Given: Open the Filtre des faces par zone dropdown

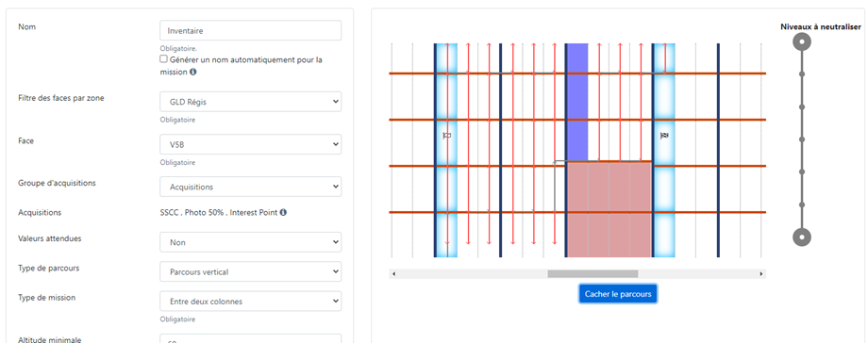Looking at the screenshot, I should pyautogui.click(x=250, y=102).
